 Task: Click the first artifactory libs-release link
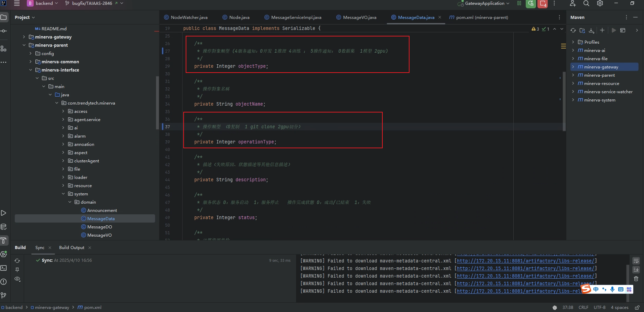(x=525, y=261)
